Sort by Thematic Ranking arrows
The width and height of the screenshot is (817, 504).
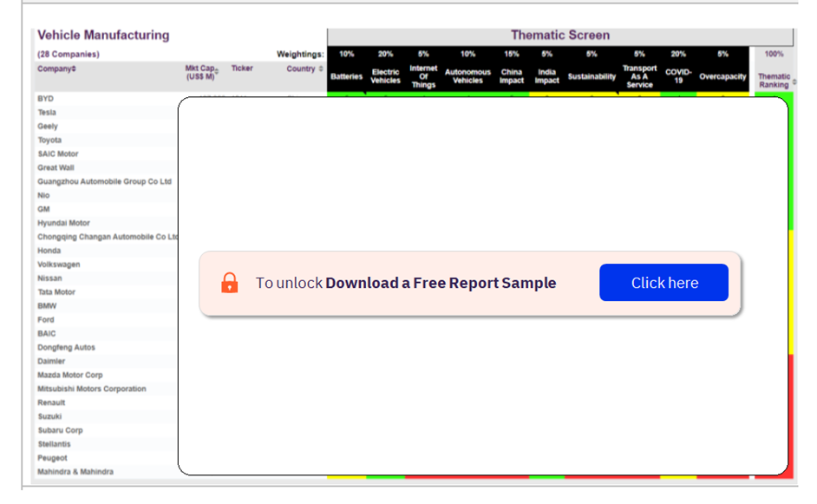pos(794,82)
